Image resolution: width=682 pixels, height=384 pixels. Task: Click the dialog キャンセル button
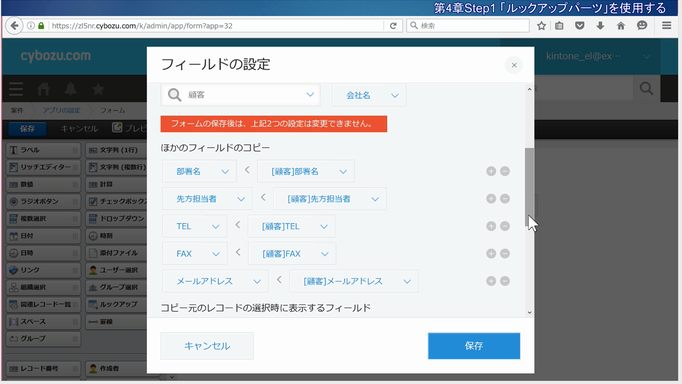[x=207, y=346]
